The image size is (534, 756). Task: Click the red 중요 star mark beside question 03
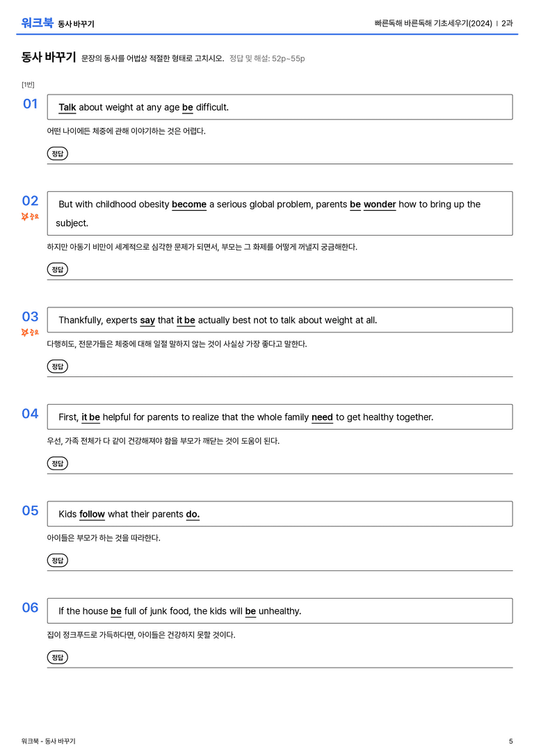coord(30,332)
